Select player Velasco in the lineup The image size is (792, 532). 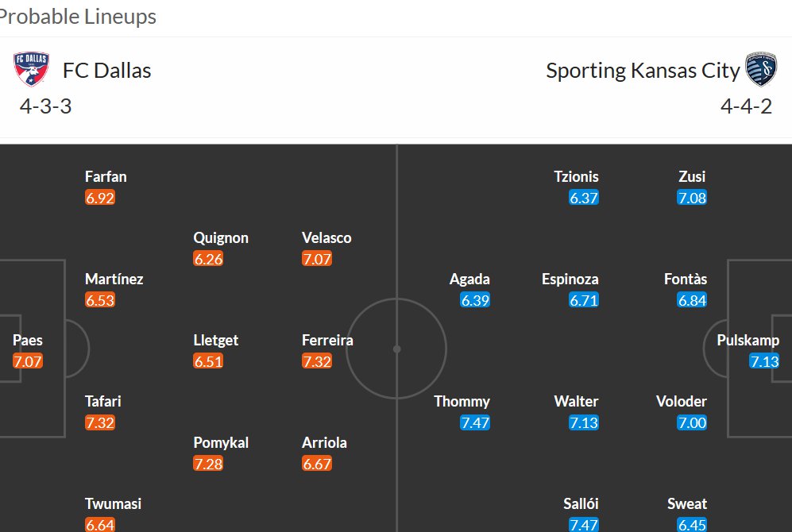326,237
